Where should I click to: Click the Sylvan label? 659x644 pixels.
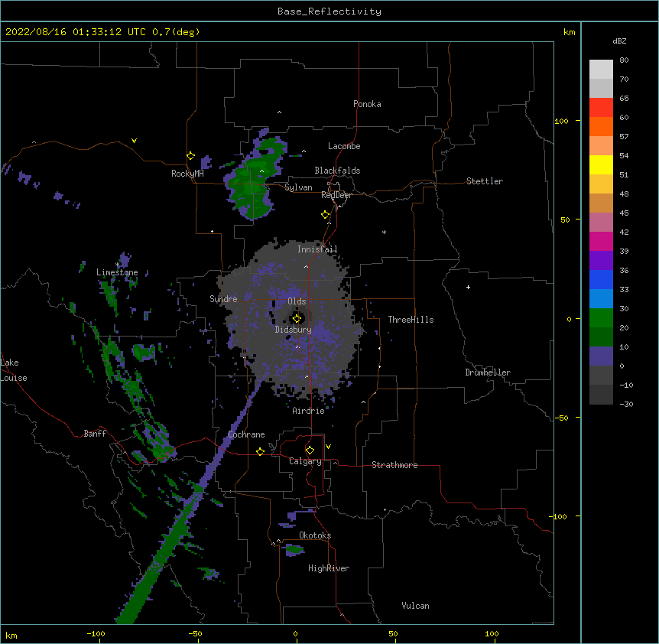[298, 187]
